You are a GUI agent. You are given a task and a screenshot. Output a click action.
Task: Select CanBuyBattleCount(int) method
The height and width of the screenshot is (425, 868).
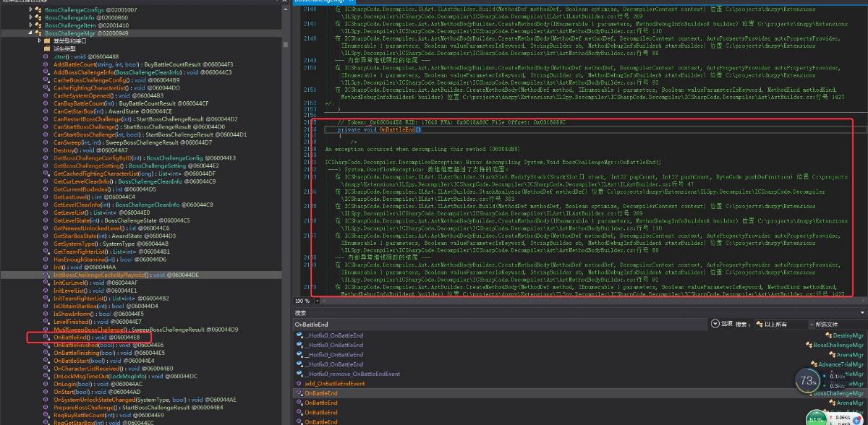(x=130, y=103)
